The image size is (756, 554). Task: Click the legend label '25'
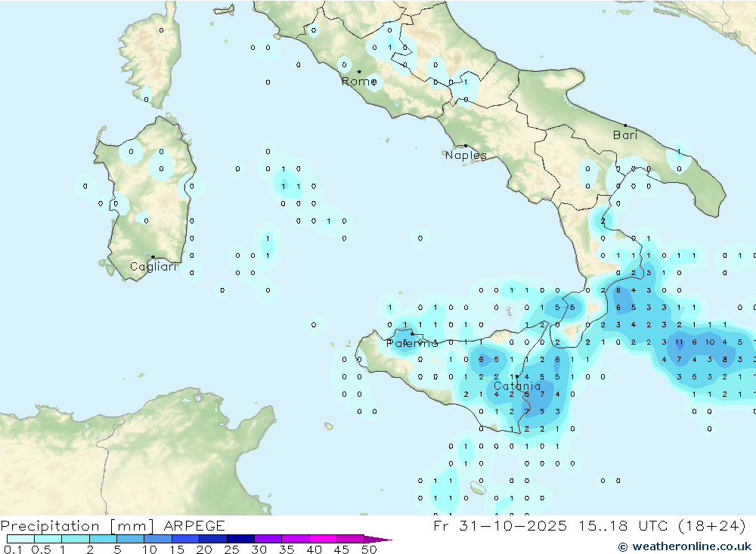(231, 549)
